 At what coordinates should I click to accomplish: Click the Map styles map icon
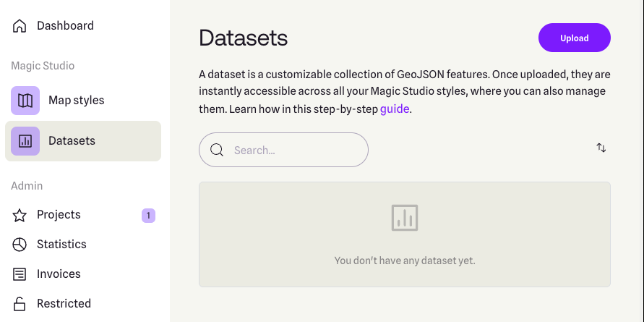(x=25, y=101)
